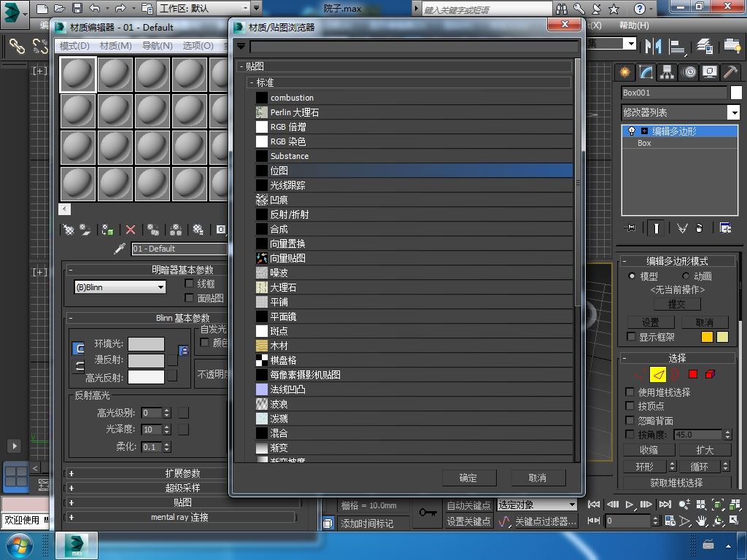Enable the 面贴图 checkbox
The image size is (747, 560).
pos(189,297)
